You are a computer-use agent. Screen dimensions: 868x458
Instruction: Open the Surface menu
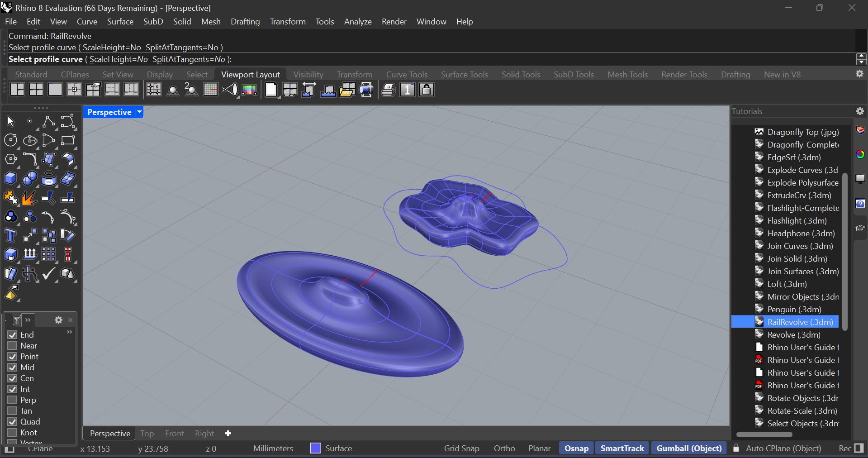click(120, 22)
